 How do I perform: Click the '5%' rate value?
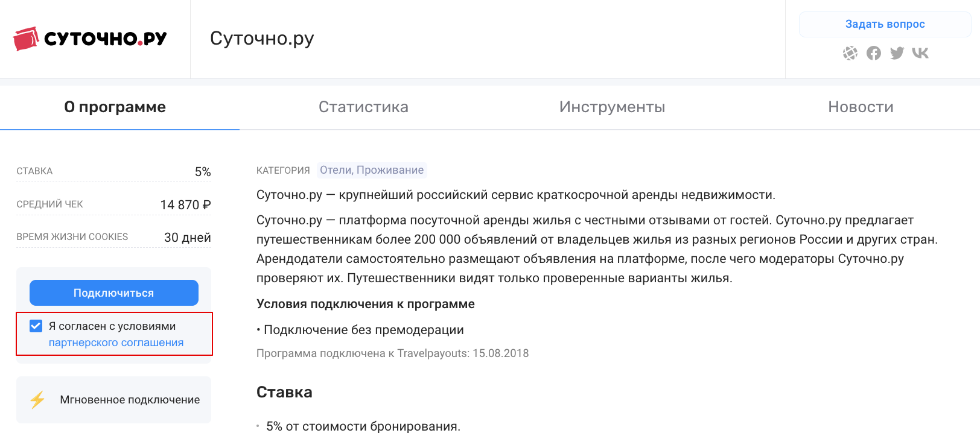coord(203,172)
